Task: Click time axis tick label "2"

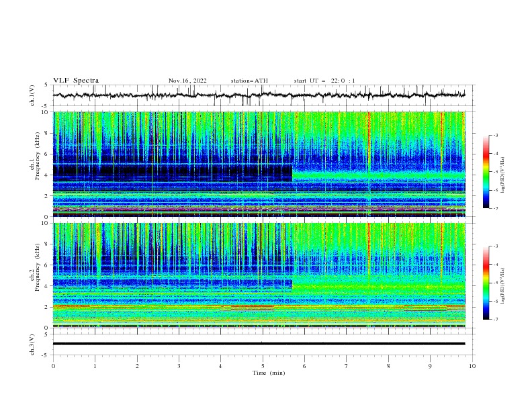Action: click(x=137, y=366)
